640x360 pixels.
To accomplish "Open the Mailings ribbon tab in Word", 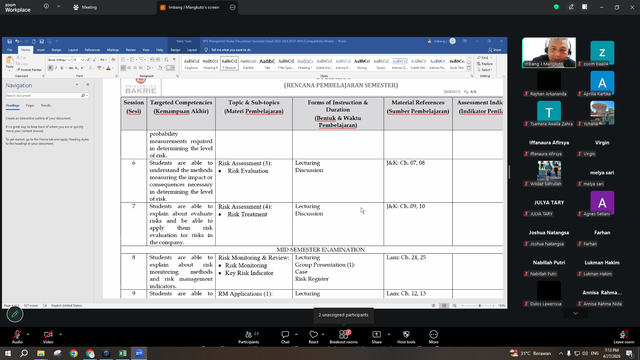I will (113, 50).
